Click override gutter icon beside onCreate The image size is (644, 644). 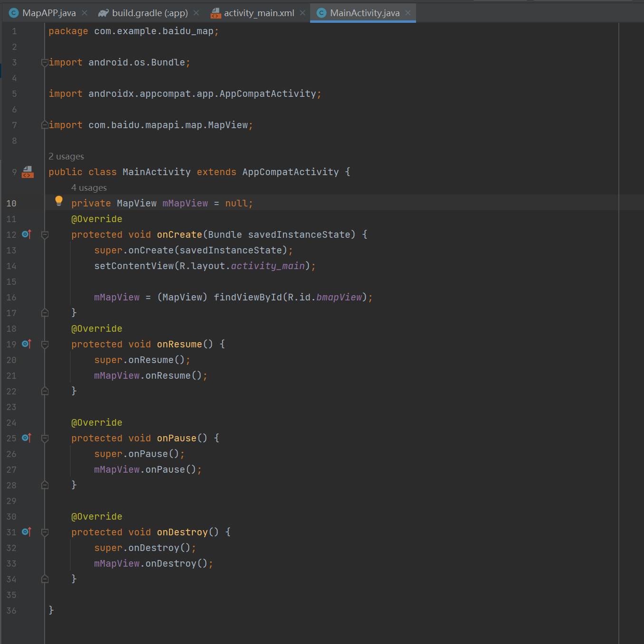click(x=27, y=234)
